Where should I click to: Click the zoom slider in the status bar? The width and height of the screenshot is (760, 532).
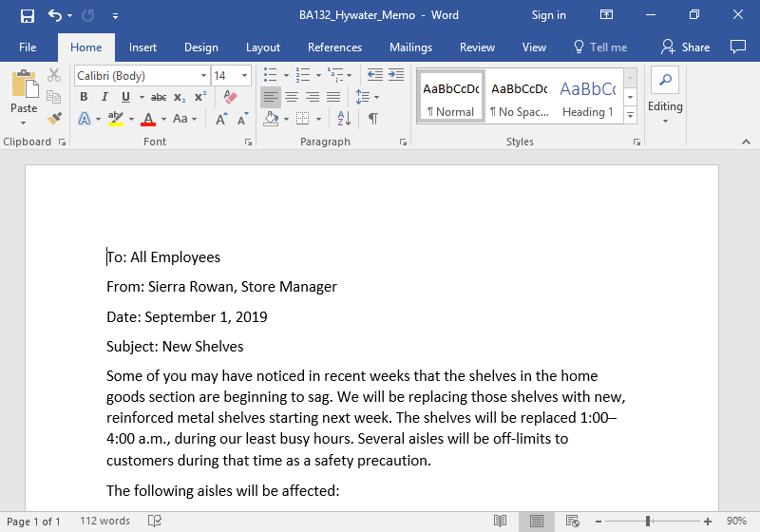(649, 521)
